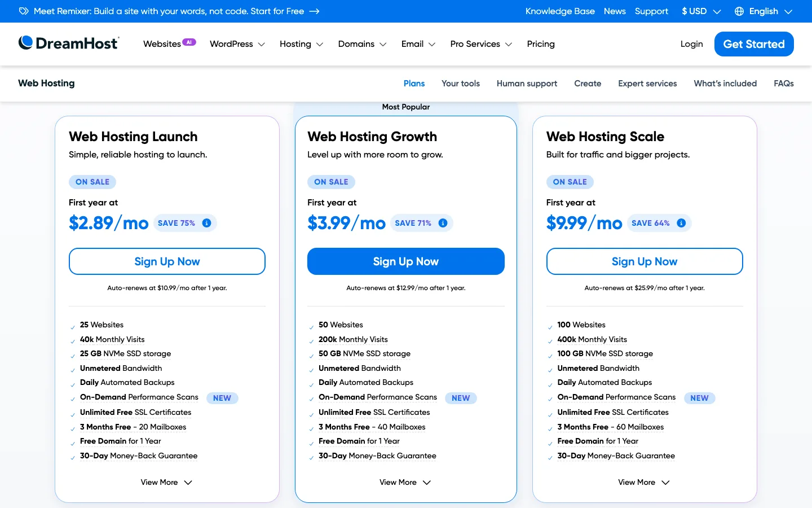Viewport: 812px width, 508px height.
Task: Click the globe icon next to English
Action: [739, 11]
